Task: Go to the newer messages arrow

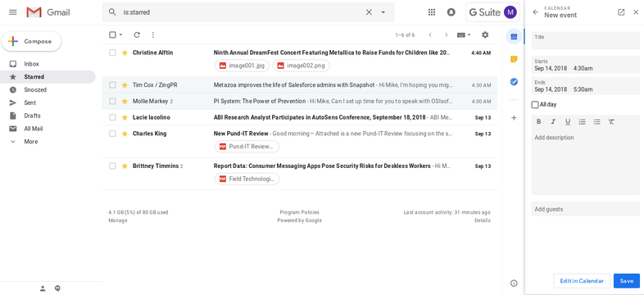Action: pos(430,35)
